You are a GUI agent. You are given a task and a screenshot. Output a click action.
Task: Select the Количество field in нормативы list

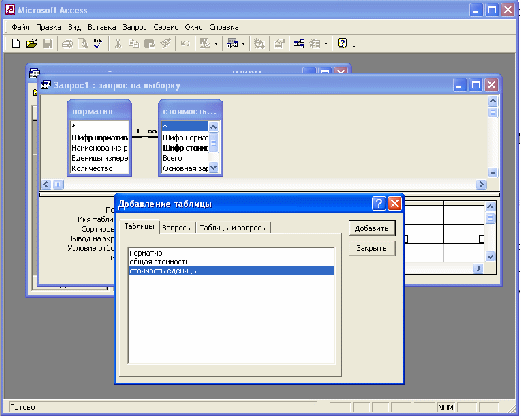(100, 168)
